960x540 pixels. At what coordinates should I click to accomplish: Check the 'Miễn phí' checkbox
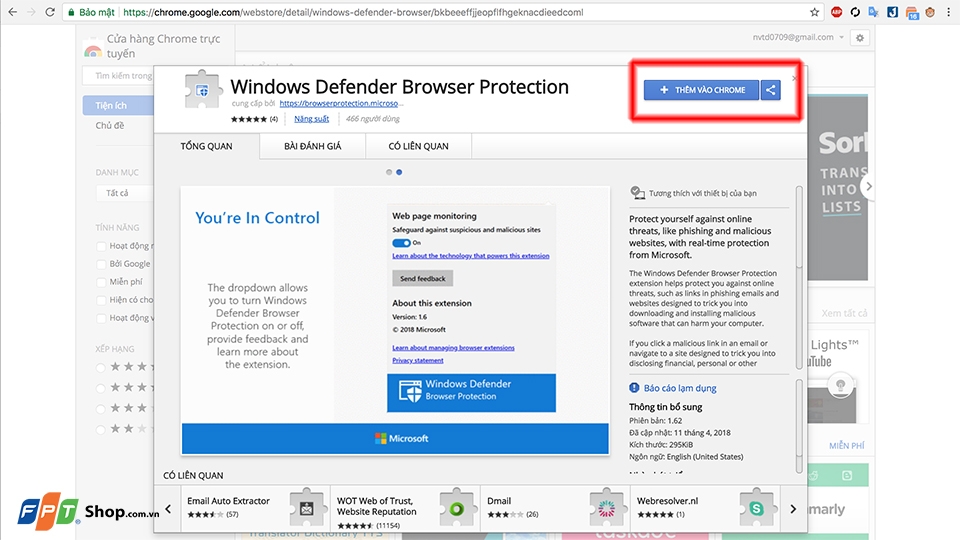(101, 282)
